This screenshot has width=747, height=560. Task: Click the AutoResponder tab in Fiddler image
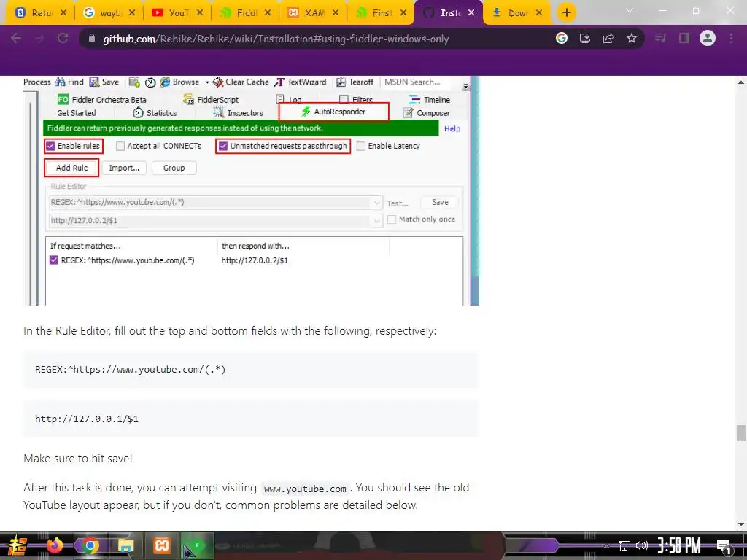(x=333, y=112)
